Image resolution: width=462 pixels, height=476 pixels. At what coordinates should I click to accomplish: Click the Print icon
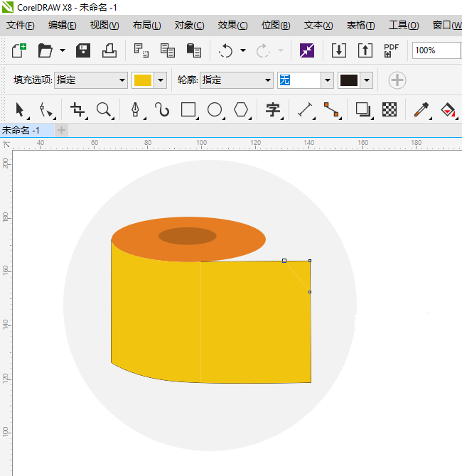(109, 50)
